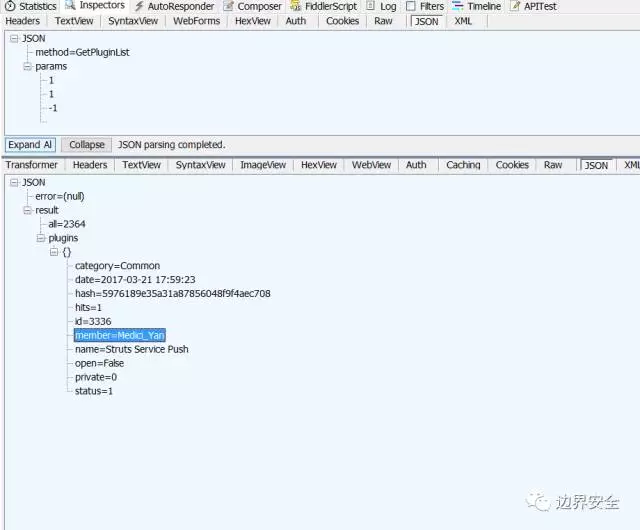Image resolution: width=640 pixels, height=530 pixels.
Task: Switch to the request WebForms tab
Action: 195,21
